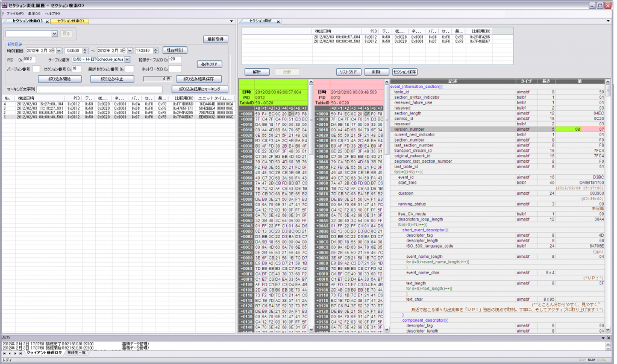Select result row No. 1 in search list

click(119, 117)
